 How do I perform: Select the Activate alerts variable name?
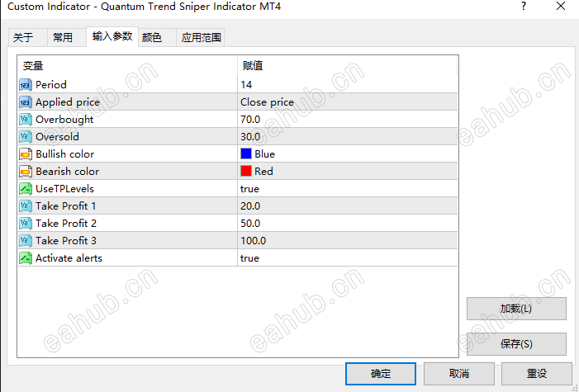point(69,258)
